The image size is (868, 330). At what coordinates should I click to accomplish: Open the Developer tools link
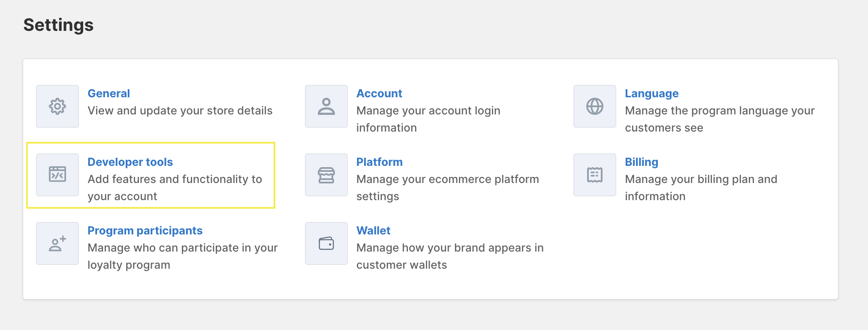click(130, 162)
